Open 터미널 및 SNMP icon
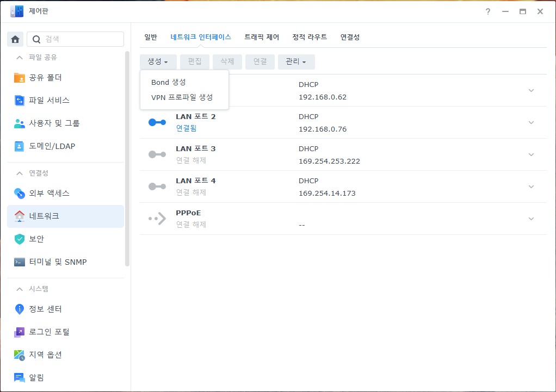 (19, 262)
